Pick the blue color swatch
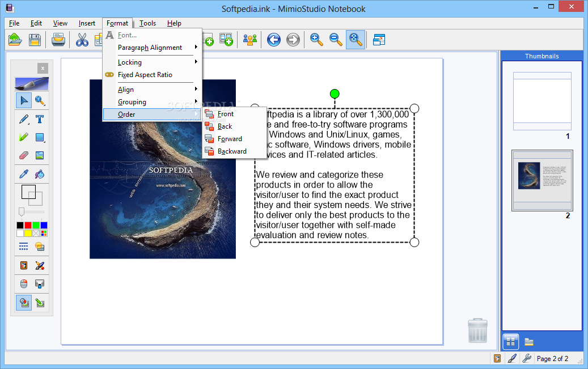Viewport: 588px width, 369px height. [x=44, y=226]
